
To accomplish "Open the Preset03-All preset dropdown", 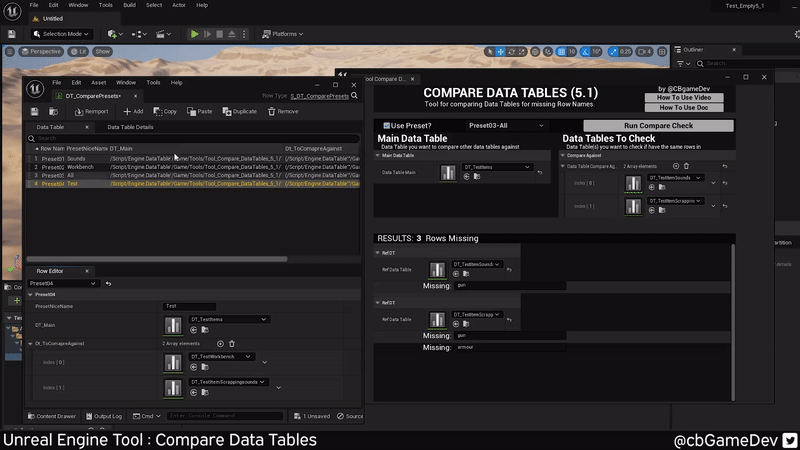I will (507, 125).
